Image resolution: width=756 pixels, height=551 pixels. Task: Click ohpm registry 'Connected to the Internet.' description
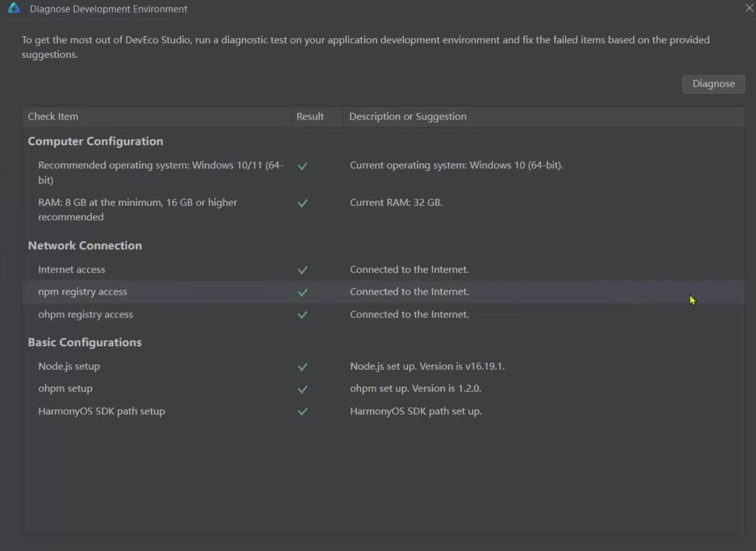click(x=409, y=314)
